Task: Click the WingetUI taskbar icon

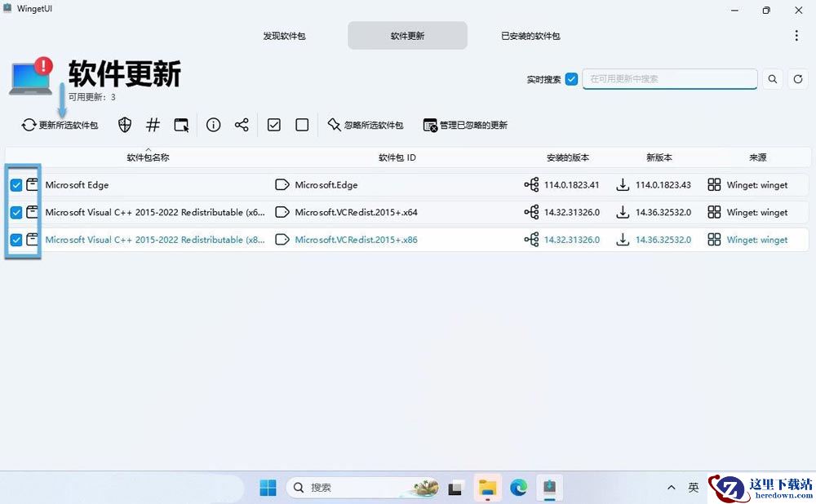Action: coord(549,488)
